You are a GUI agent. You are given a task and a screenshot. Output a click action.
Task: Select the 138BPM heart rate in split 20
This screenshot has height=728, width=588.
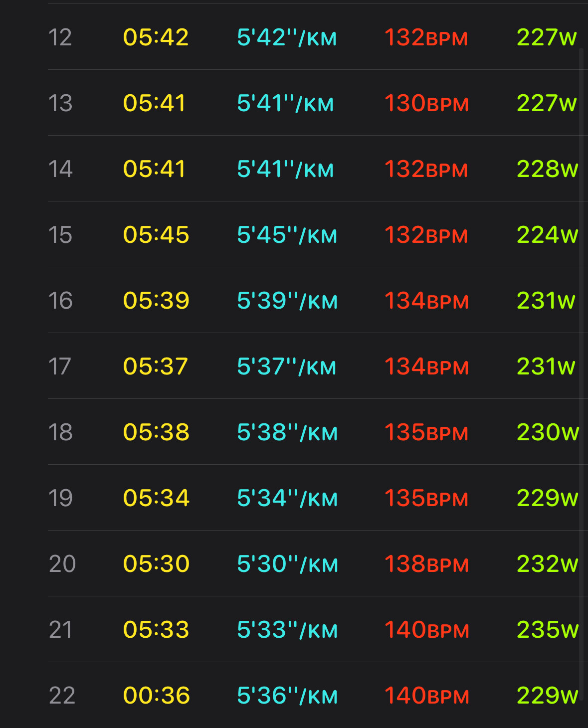click(426, 564)
